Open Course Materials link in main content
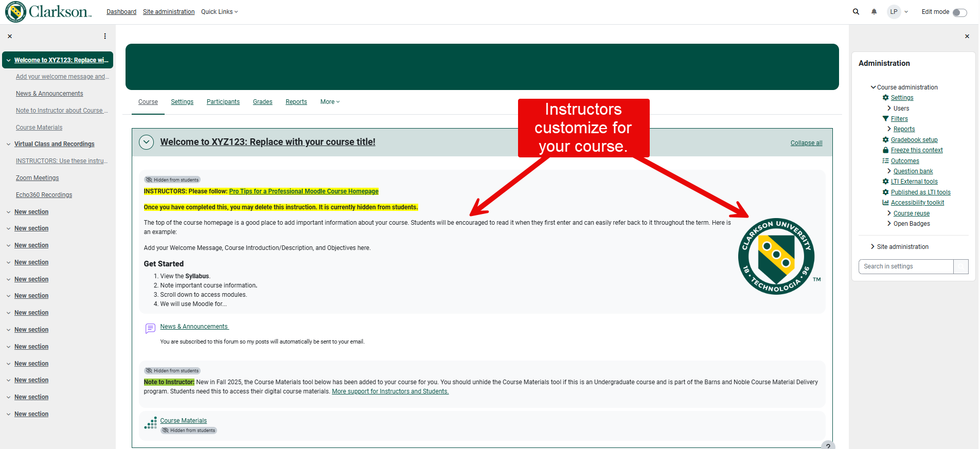 tap(184, 421)
